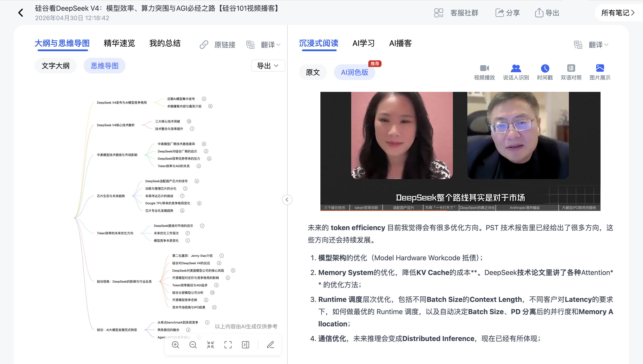This screenshot has width=643, height=364.
Task: Select 未来优化工作层次 mind map node
Action: pos(166,233)
